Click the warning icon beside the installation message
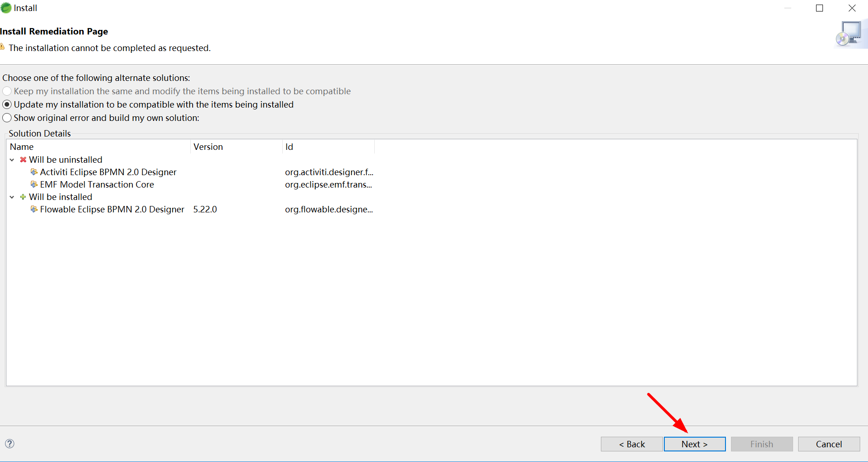Image resolution: width=868 pixels, height=462 pixels. point(2,47)
